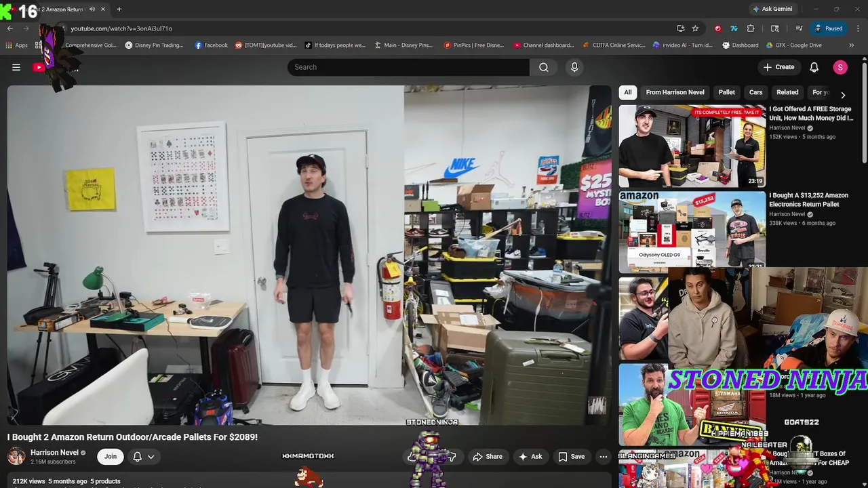Open a new browser tab
The width and height of the screenshot is (868, 488).
tap(119, 9)
